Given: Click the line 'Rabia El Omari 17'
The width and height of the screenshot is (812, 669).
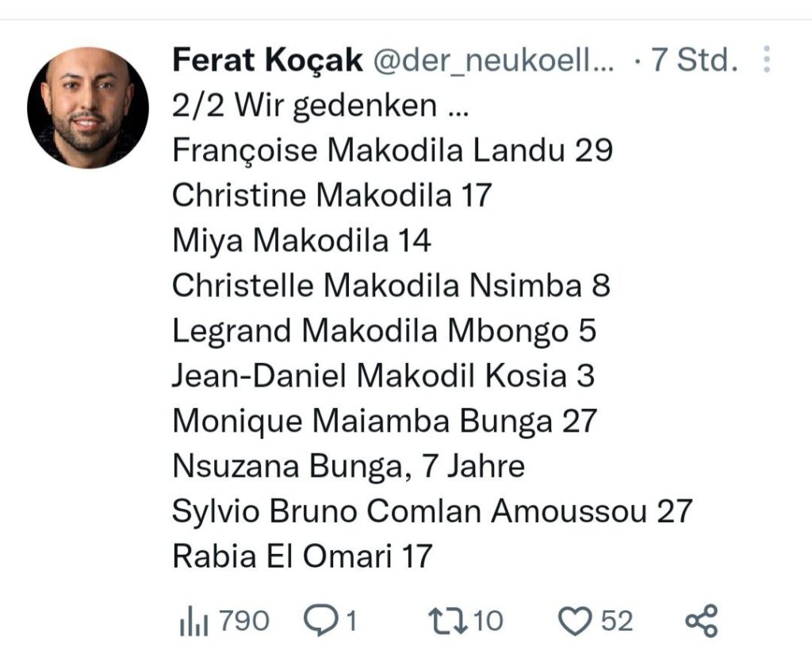Looking at the screenshot, I should click(x=302, y=556).
